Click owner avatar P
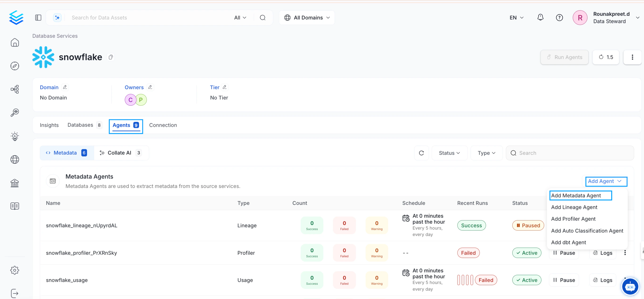Viewport: 644px width, 299px height. coord(141,100)
